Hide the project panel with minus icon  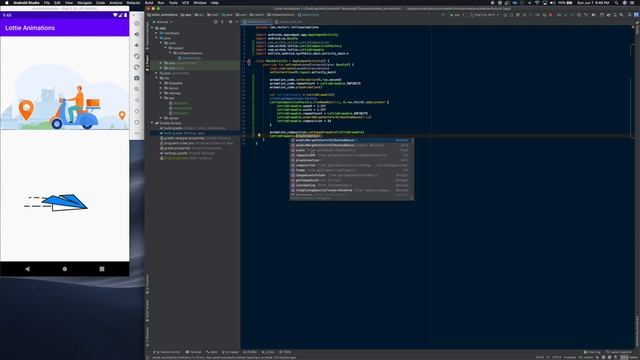pyautogui.click(x=237, y=22)
